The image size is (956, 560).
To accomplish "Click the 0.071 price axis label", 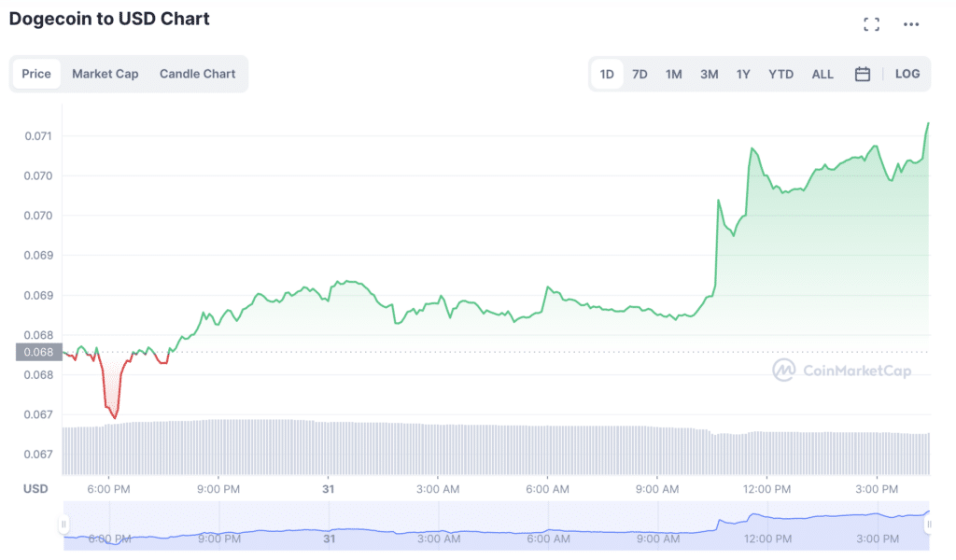I will [x=38, y=136].
